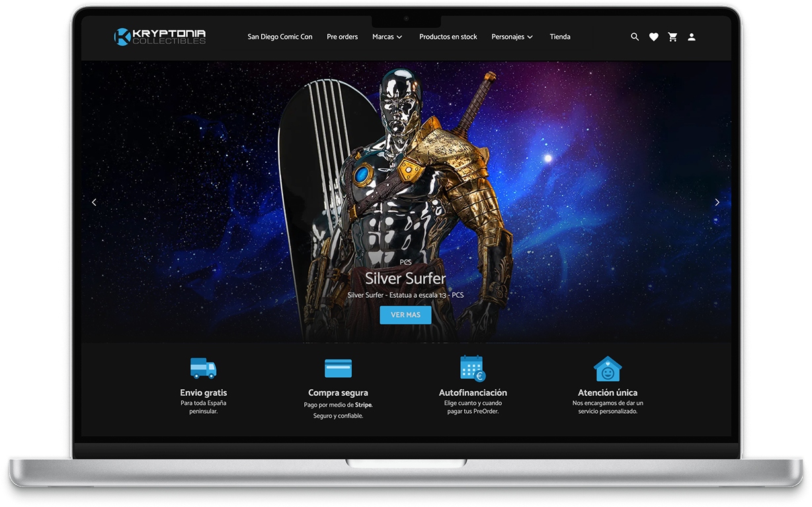Open the shopping cart icon
This screenshot has height=507, width=812.
coord(672,37)
